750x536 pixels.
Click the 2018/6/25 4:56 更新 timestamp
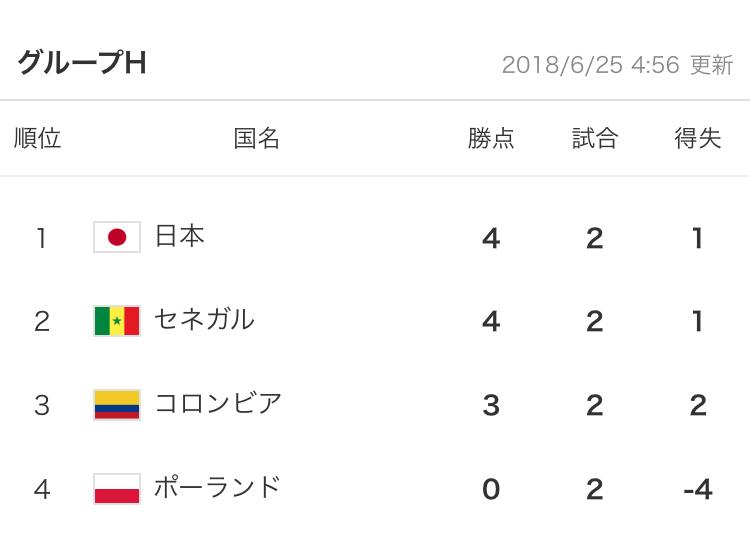click(616, 65)
